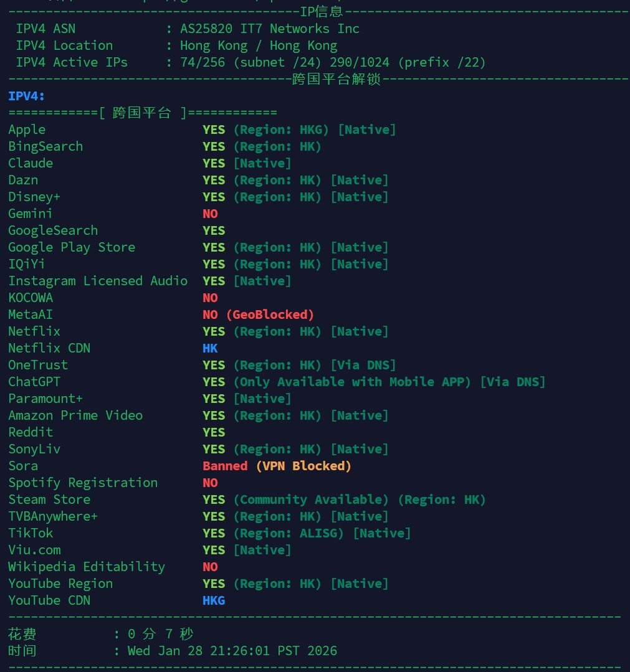Click the MetaAI GeoBlocked status text
This screenshot has height=672, width=630.
tap(270, 315)
